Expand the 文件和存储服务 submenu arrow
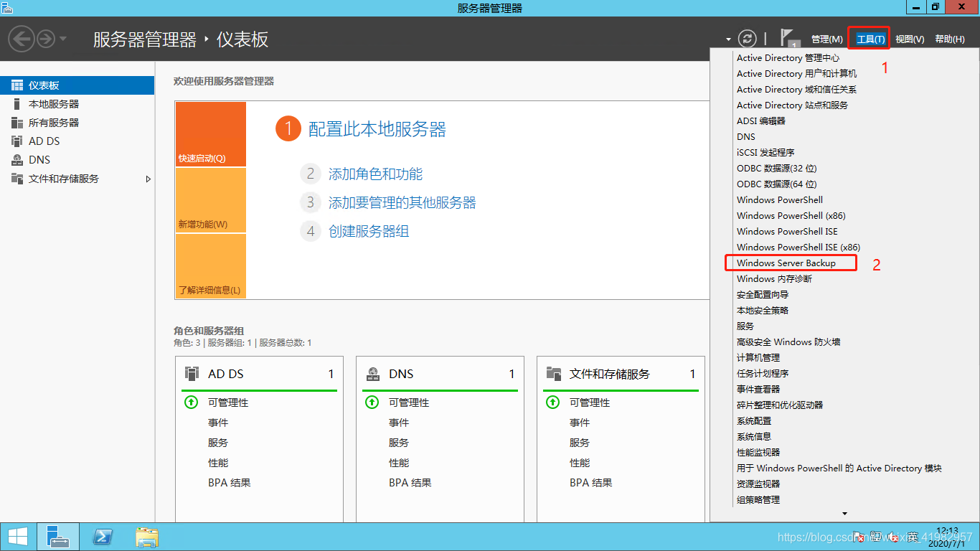Screen dimensions: 980x551 tap(149, 179)
